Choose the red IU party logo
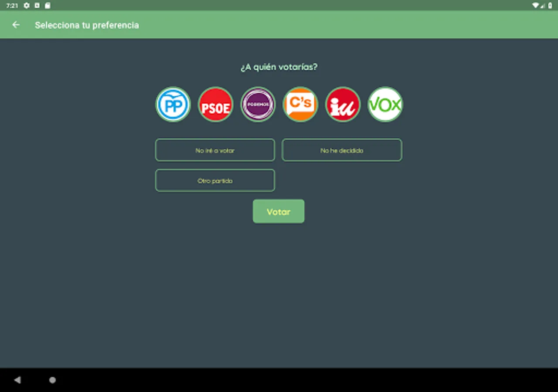 (x=343, y=105)
